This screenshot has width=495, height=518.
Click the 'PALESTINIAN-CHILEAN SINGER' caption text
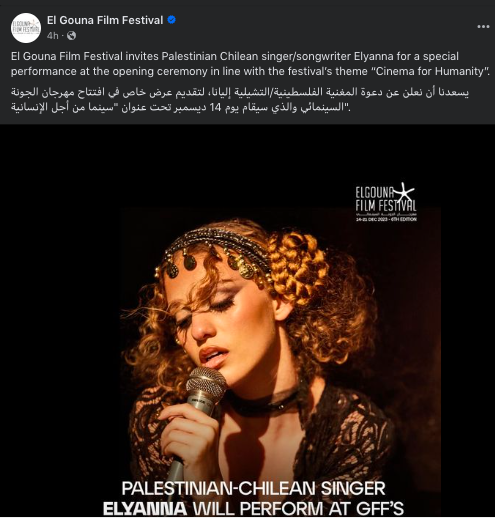(253, 488)
